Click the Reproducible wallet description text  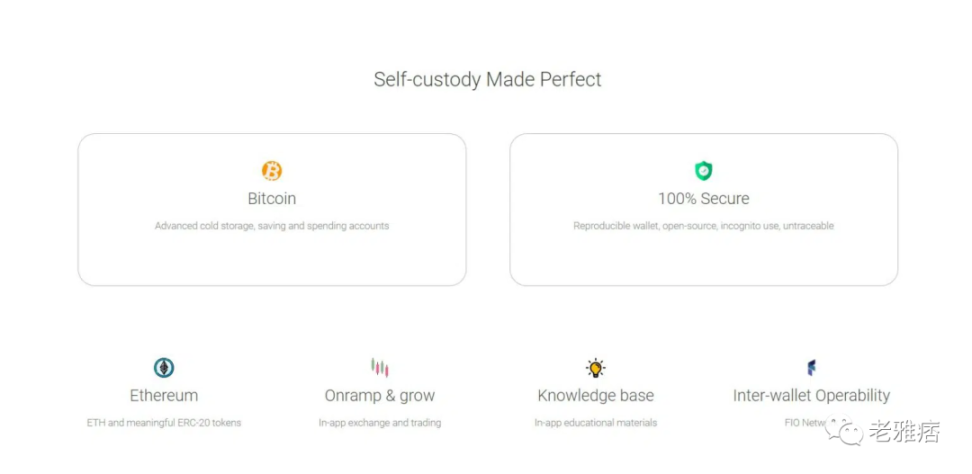[x=704, y=226]
